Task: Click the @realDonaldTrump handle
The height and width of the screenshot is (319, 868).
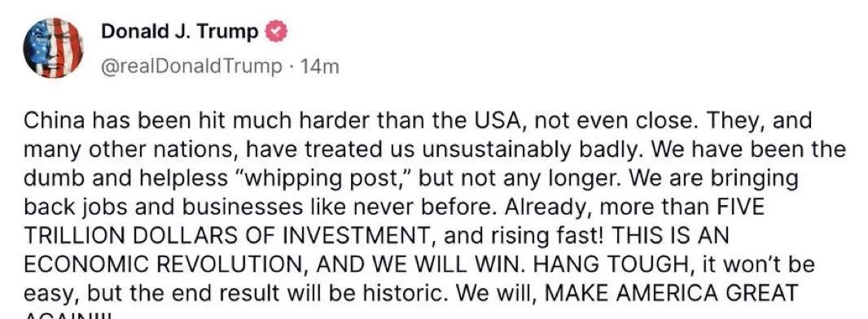Action: [191, 67]
